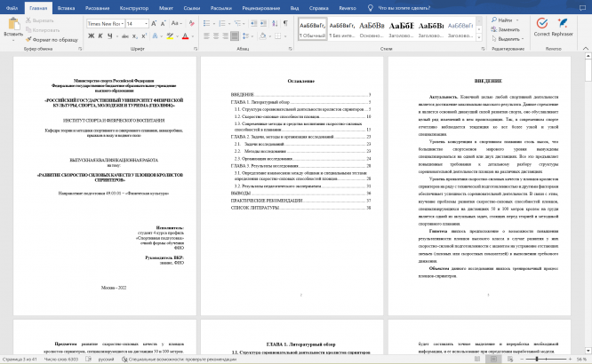
Task: Open the Select (Выделить) dropdown
Action: point(508,39)
